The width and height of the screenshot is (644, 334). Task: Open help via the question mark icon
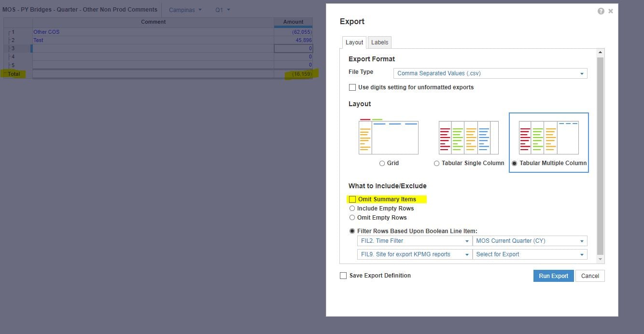tap(601, 11)
